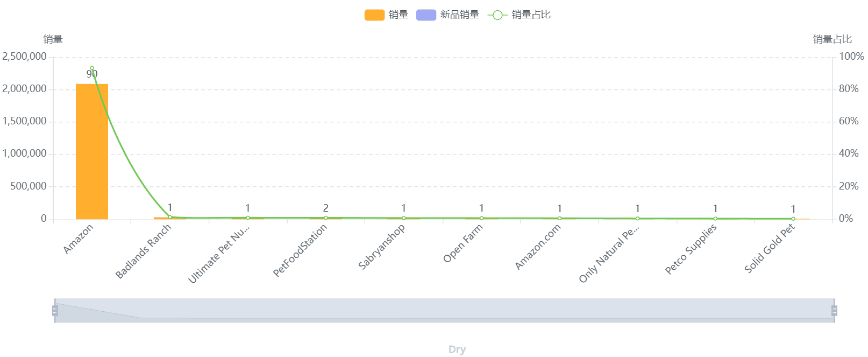Image resolution: width=868 pixels, height=357 pixels.
Task: Click the 销量占比 right axis title
Action: coord(832,39)
